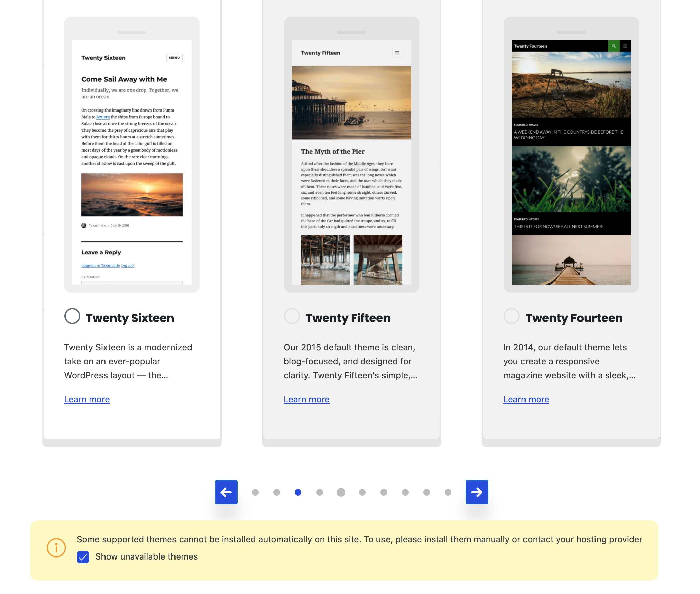Click the "Come Sail Away with Me" preview heading
Image resolution: width=700 pixels, height=594 pixels.
(x=124, y=79)
